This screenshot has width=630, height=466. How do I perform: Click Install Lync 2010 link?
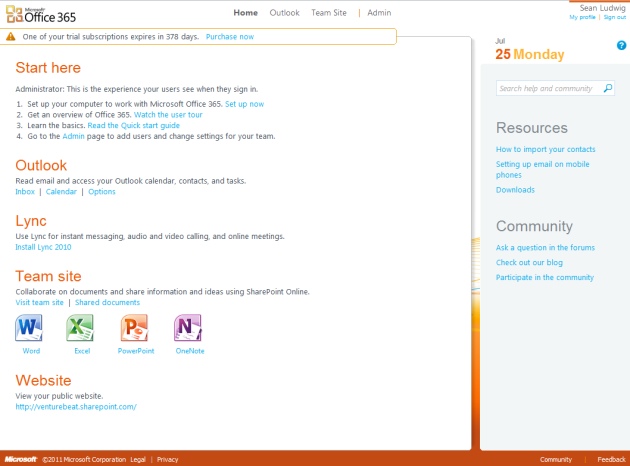pos(43,247)
